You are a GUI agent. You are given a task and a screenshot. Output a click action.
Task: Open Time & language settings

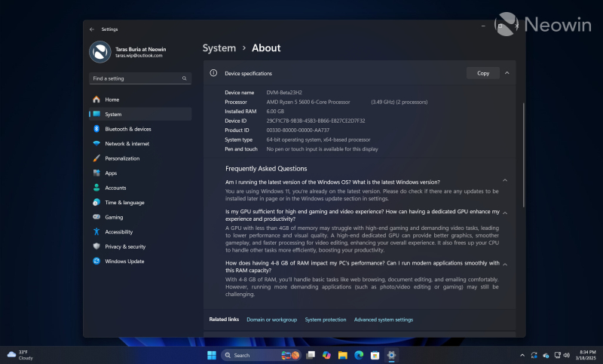(x=124, y=203)
